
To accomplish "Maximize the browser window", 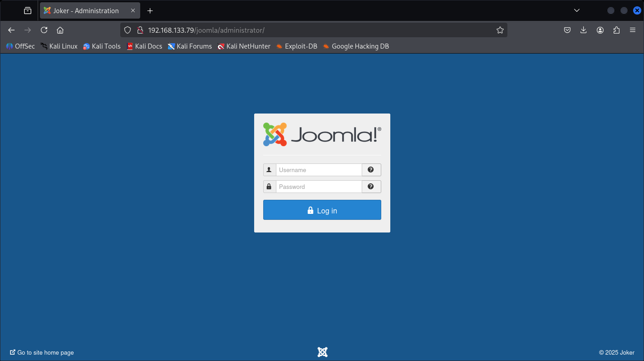I will click(624, 10).
